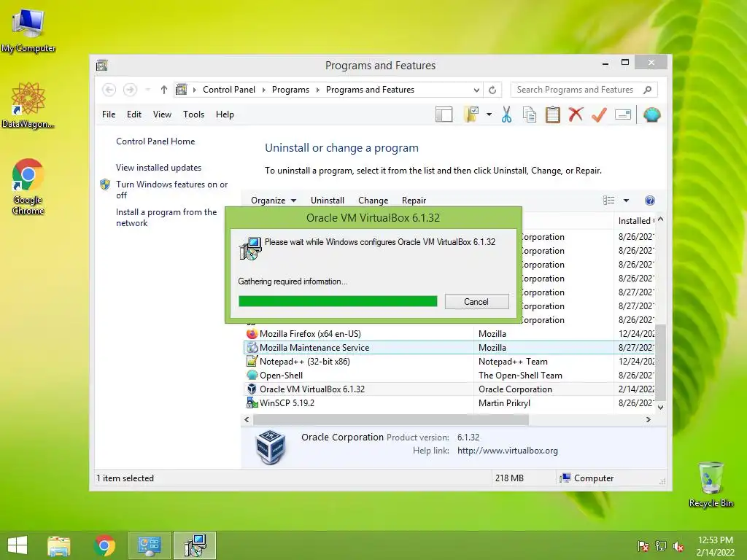Viewport: 747px width, 560px height.
Task: Open the Tools menu
Action: point(193,114)
